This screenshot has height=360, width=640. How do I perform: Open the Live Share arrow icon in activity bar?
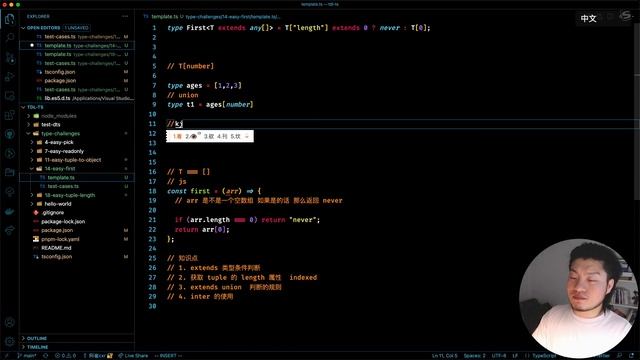point(9,231)
